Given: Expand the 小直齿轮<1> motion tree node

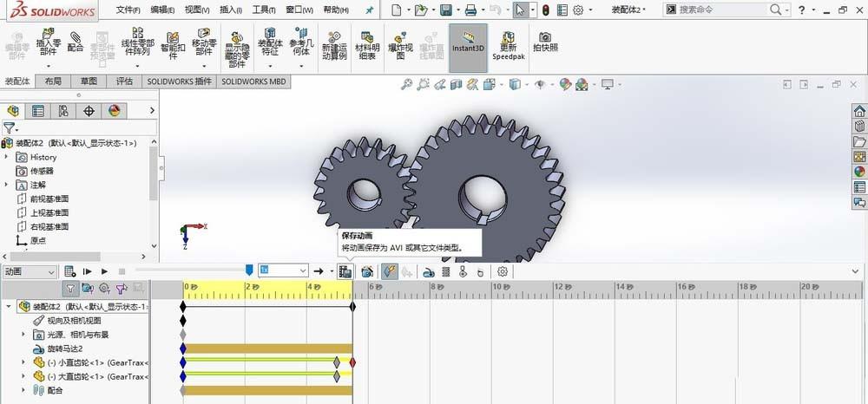Looking at the screenshot, I should pyautogui.click(x=23, y=362).
